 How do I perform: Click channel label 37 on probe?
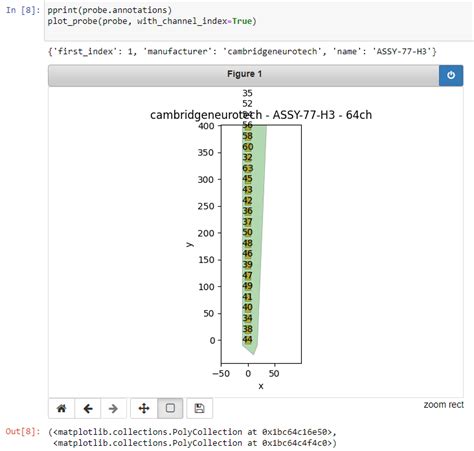click(x=247, y=222)
